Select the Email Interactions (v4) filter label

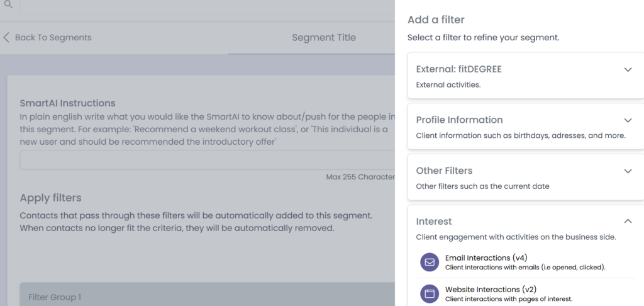(486, 258)
